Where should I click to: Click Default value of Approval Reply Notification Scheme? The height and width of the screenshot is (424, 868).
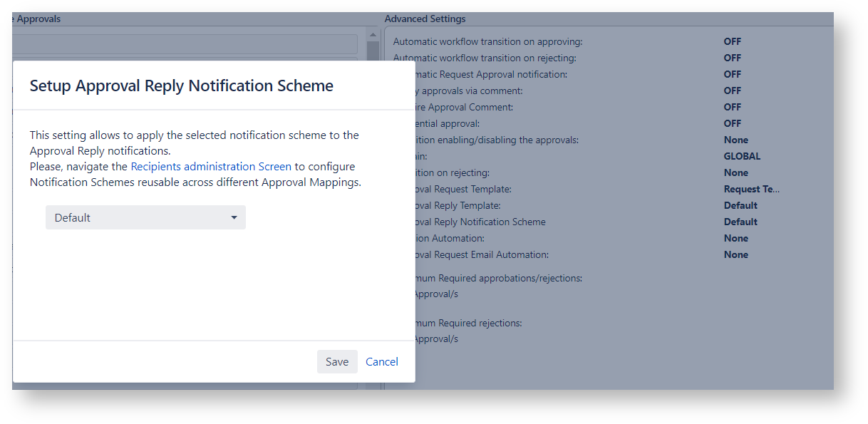(x=741, y=222)
